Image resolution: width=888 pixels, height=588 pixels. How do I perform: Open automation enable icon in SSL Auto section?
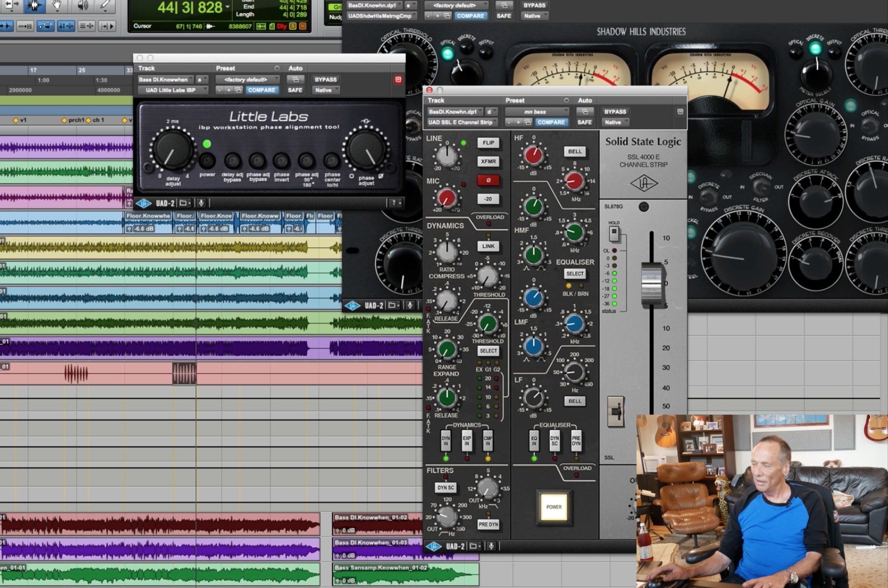click(x=584, y=112)
